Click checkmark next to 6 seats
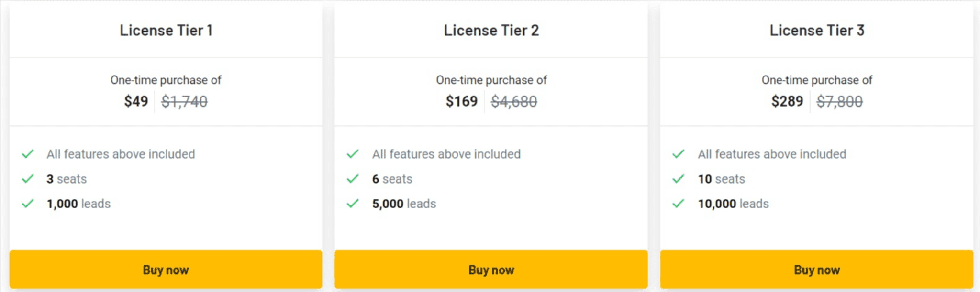 353,179
